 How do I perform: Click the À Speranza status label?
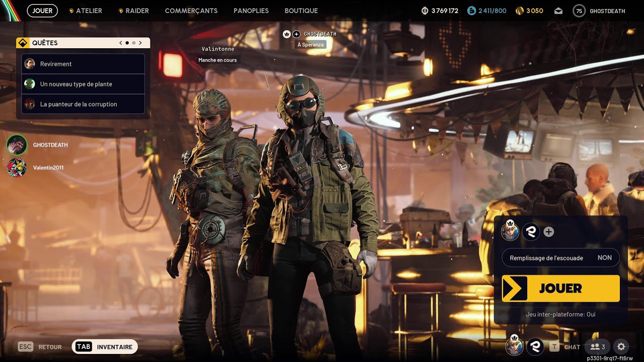tap(310, 44)
